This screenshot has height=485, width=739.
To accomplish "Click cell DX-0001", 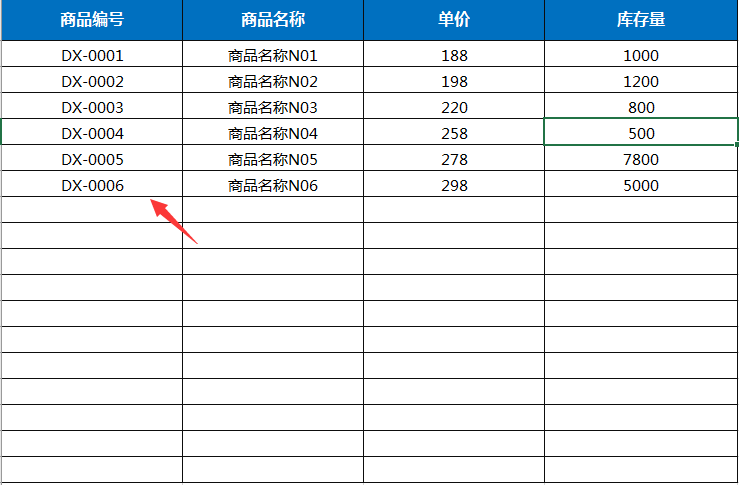I will pos(92,54).
